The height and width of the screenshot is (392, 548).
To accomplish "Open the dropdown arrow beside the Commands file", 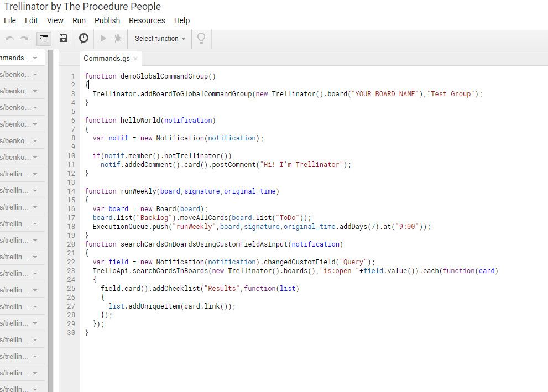I will 35,58.
